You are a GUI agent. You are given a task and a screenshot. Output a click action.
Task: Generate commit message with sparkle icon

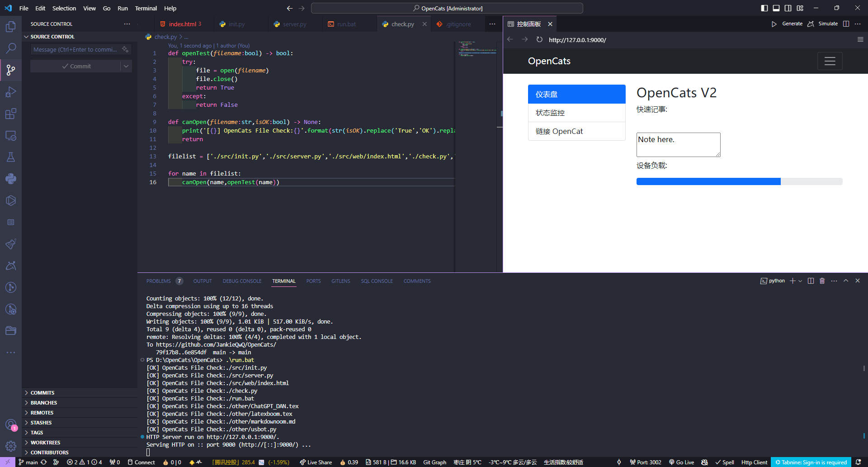(x=125, y=49)
